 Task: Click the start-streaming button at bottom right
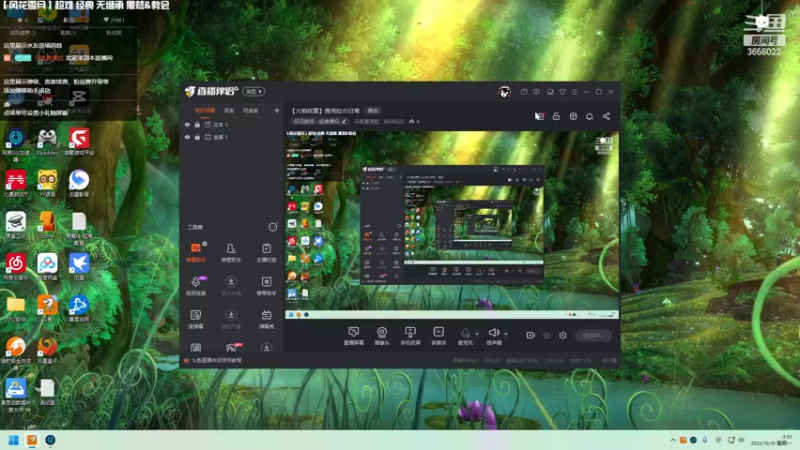click(593, 335)
